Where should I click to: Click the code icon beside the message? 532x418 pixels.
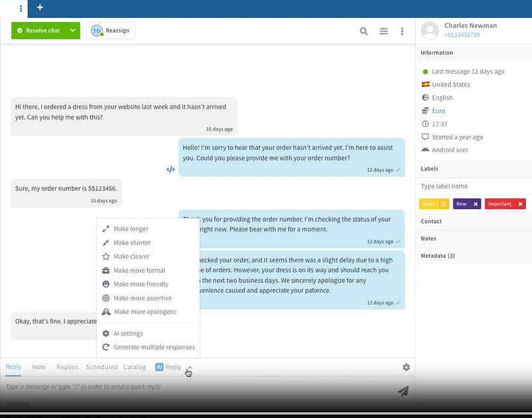(170, 170)
